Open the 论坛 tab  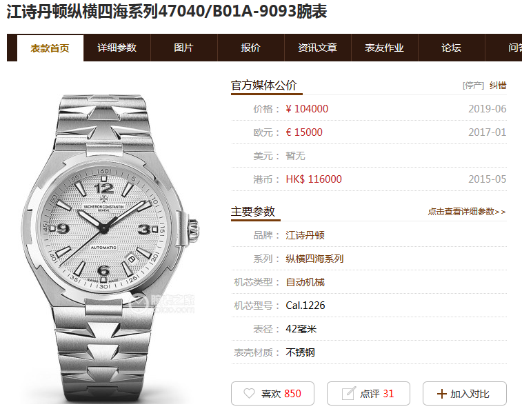[x=452, y=48]
